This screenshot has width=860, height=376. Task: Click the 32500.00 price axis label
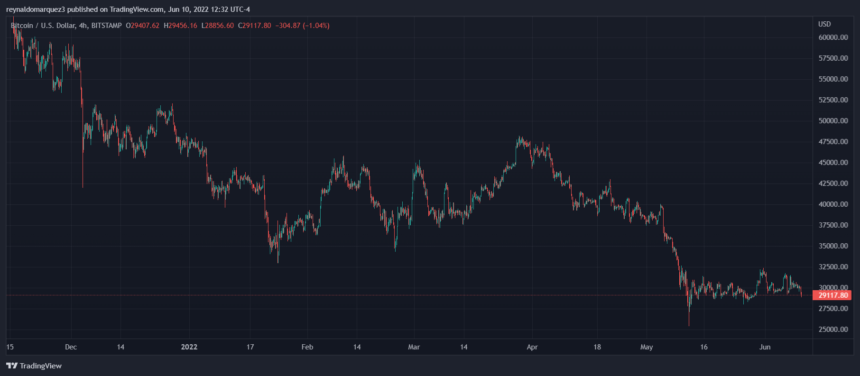tap(833, 266)
